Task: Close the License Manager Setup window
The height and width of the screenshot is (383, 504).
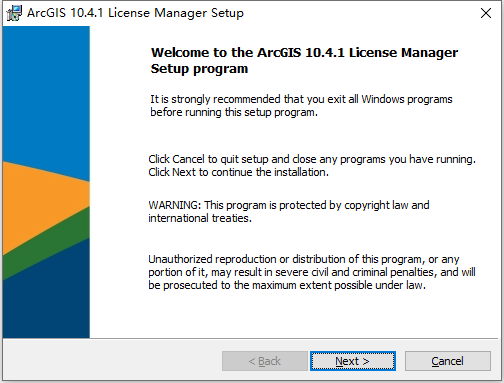Action: 486,13
